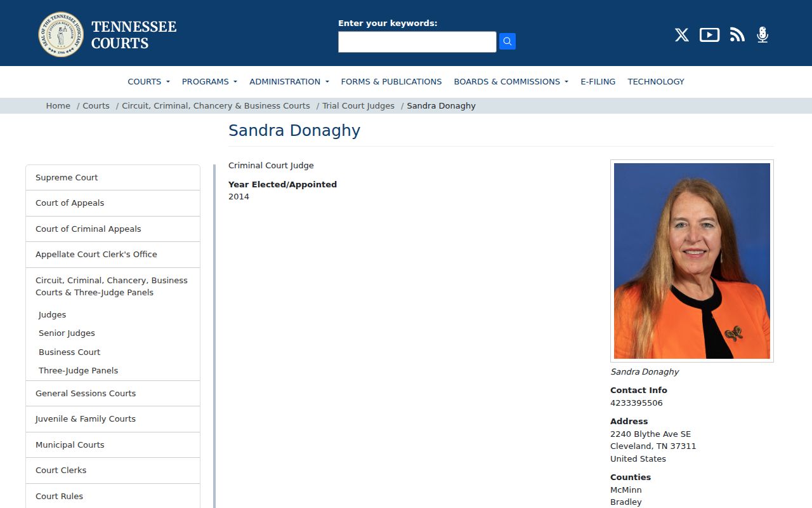Open the X (Twitter) social icon

(682, 35)
